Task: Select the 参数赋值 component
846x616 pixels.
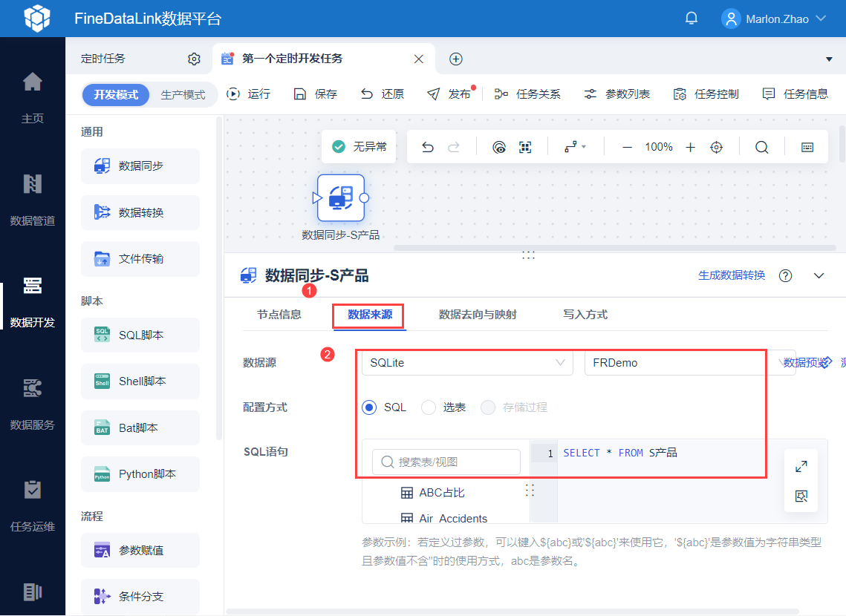Action: (x=140, y=550)
